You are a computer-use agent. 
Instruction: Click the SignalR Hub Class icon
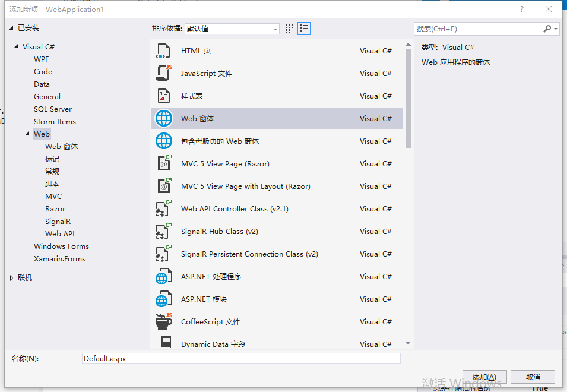pos(164,232)
